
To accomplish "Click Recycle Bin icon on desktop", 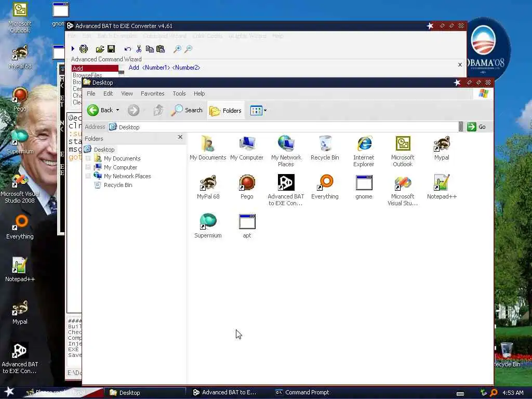I will 507,355.
